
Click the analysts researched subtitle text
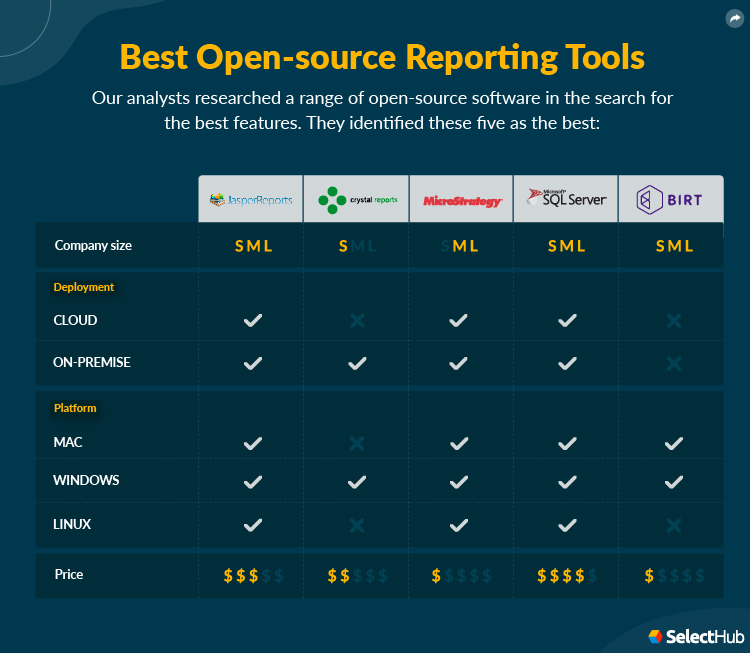(382, 111)
